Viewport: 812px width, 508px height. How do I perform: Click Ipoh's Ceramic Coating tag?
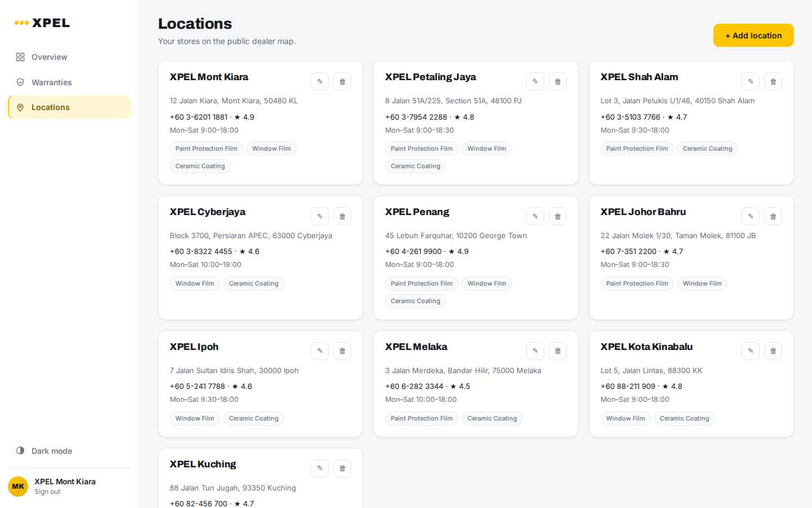point(254,419)
